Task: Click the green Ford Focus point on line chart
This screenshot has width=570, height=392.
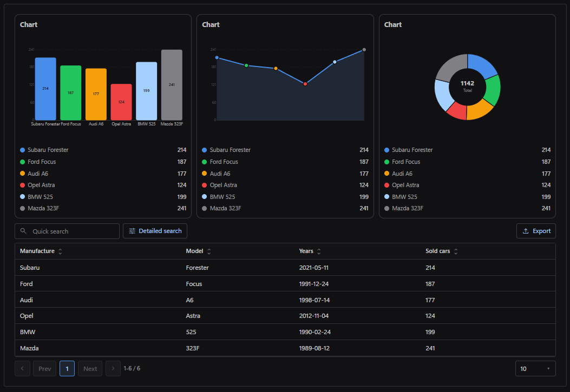Action: tap(246, 65)
